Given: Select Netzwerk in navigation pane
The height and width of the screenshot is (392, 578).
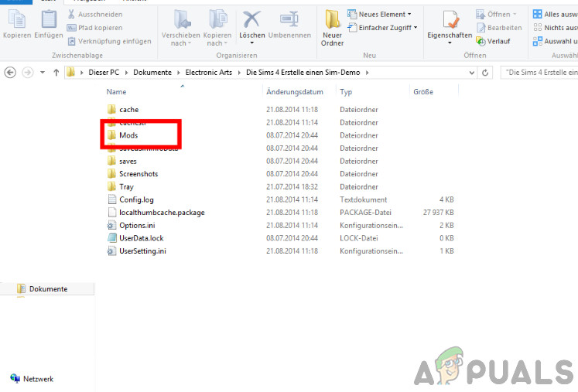Looking at the screenshot, I should click(32, 379).
